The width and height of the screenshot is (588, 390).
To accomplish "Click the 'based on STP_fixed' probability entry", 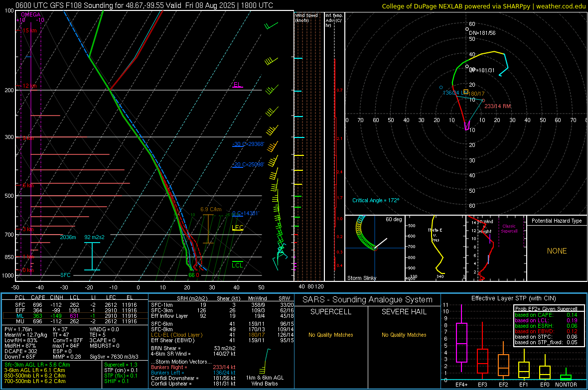I will tap(546, 342).
